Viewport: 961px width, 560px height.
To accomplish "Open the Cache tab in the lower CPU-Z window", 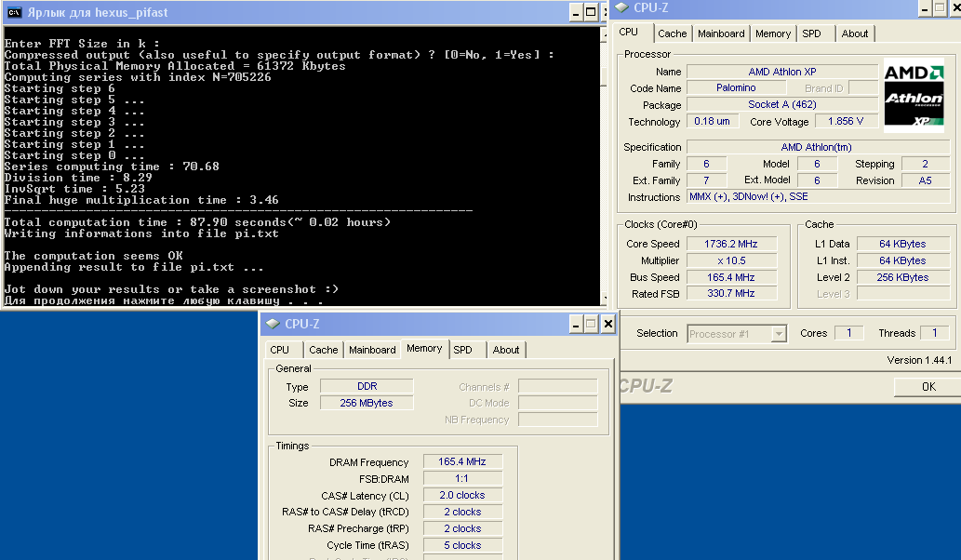I will pos(323,350).
